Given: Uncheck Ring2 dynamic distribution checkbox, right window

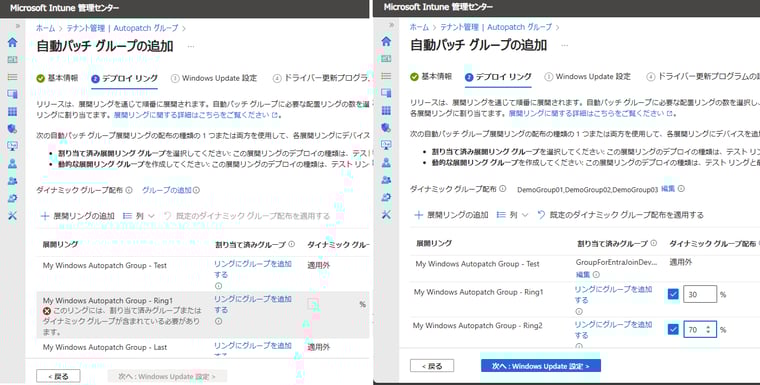Looking at the screenshot, I should click(673, 329).
